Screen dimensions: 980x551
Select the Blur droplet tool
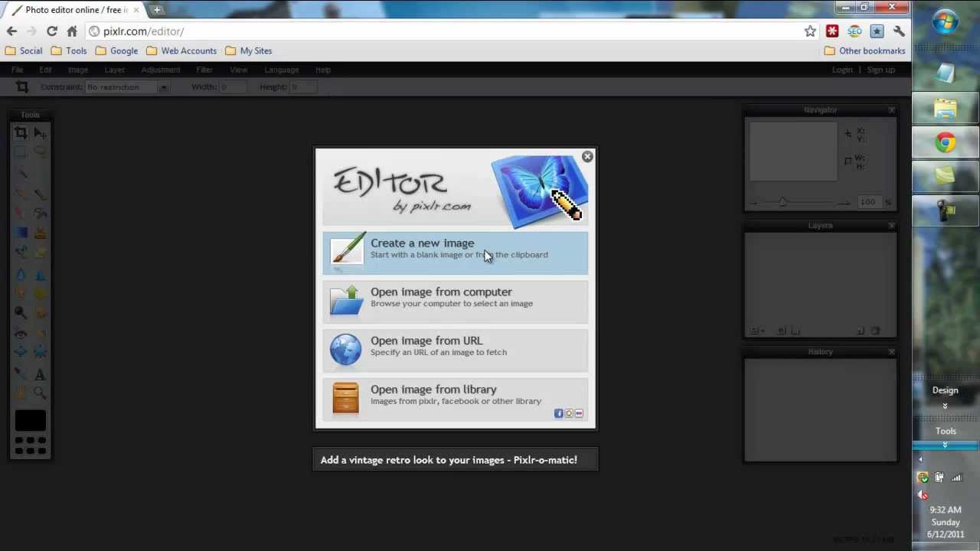pyautogui.click(x=21, y=274)
